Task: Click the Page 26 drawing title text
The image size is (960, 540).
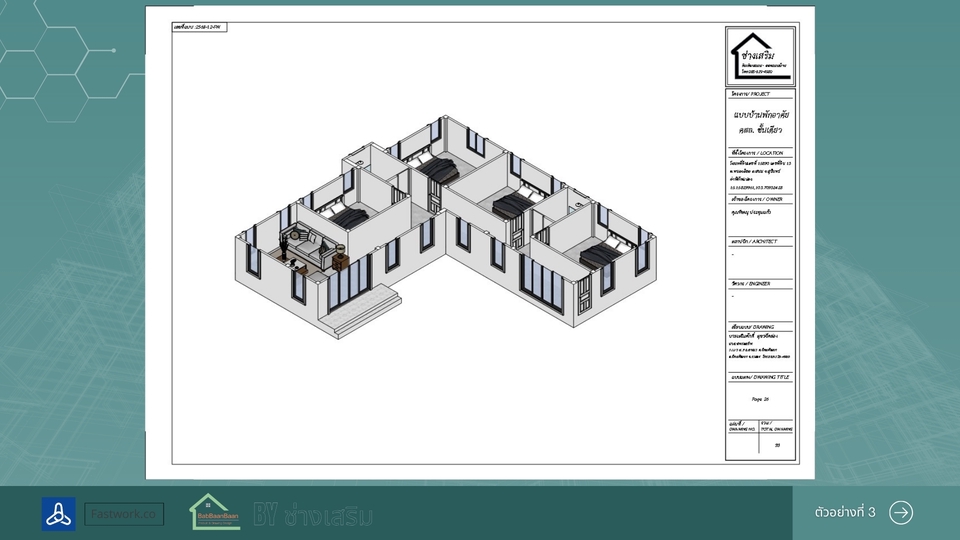Action: (x=760, y=398)
